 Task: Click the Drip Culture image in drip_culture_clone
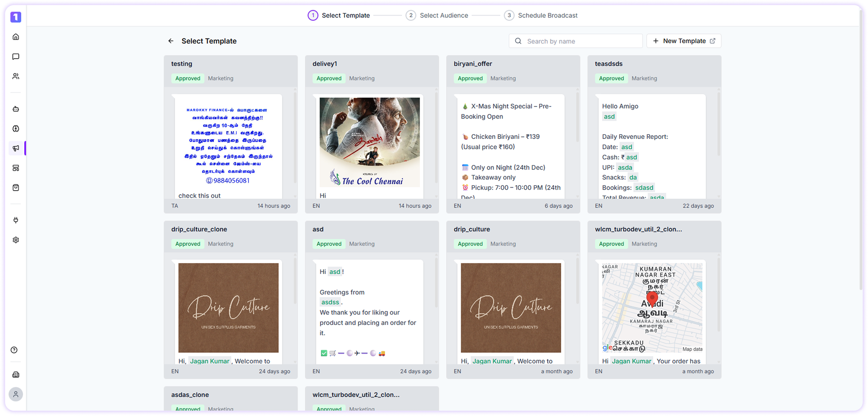pyautogui.click(x=228, y=308)
